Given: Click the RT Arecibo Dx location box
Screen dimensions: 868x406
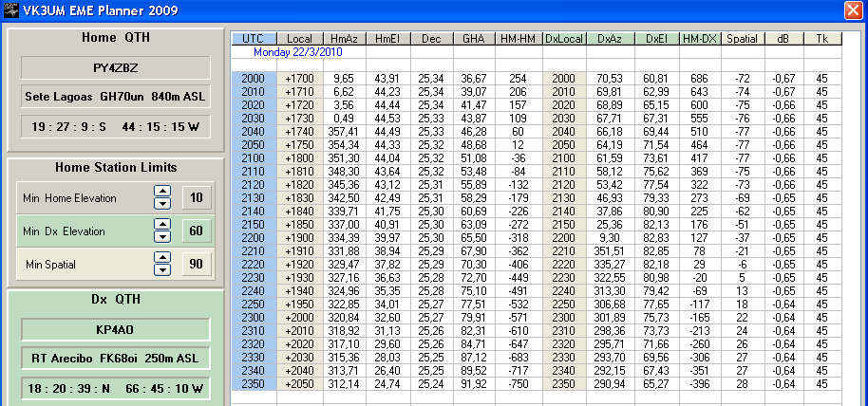Looking at the screenshot, I should [x=114, y=358].
